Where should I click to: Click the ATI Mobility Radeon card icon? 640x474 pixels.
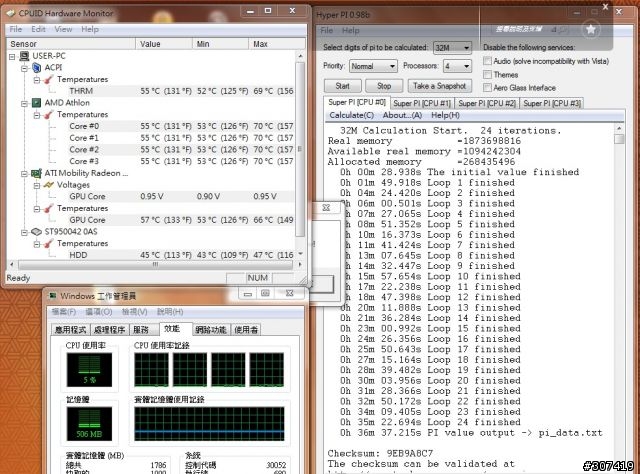pos(36,173)
